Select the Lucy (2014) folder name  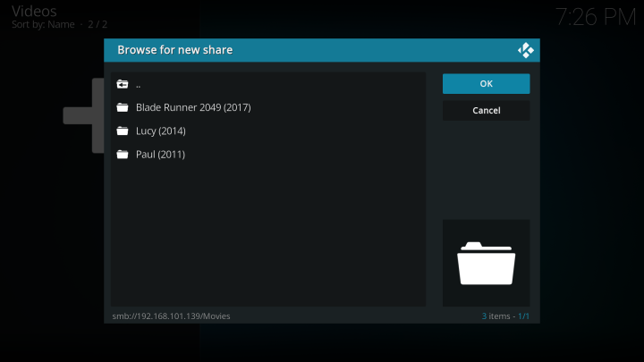coord(161,131)
